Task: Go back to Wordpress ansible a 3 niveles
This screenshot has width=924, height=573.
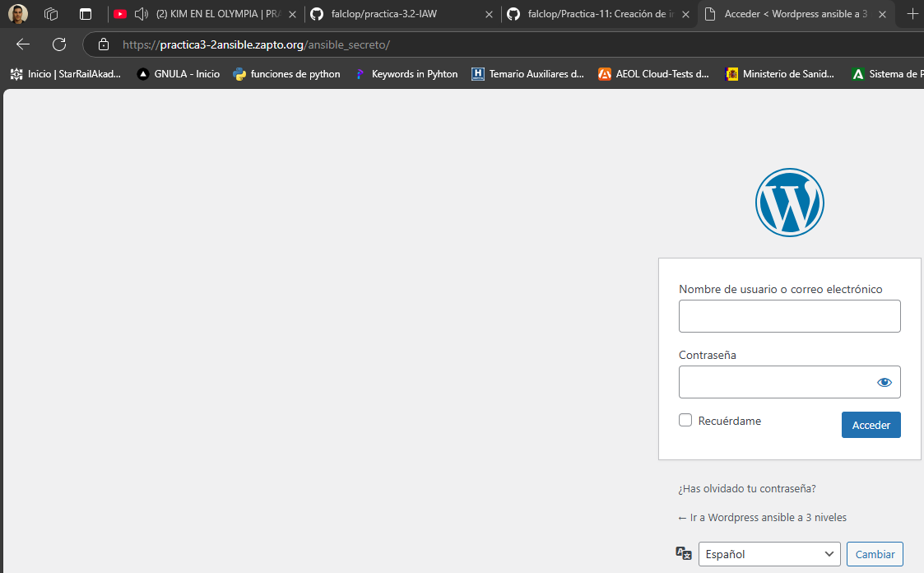Action: (x=762, y=518)
